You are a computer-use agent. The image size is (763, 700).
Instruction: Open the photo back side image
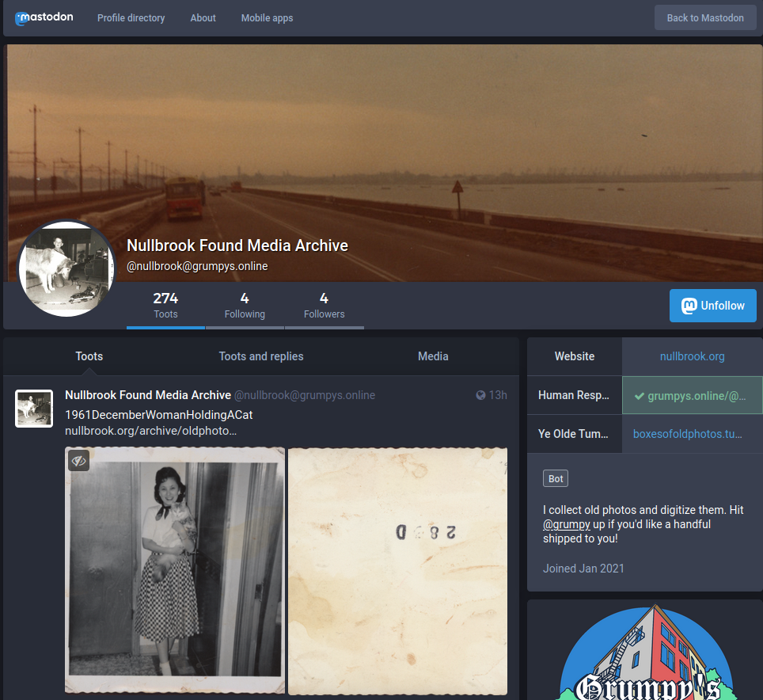click(x=397, y=571)
